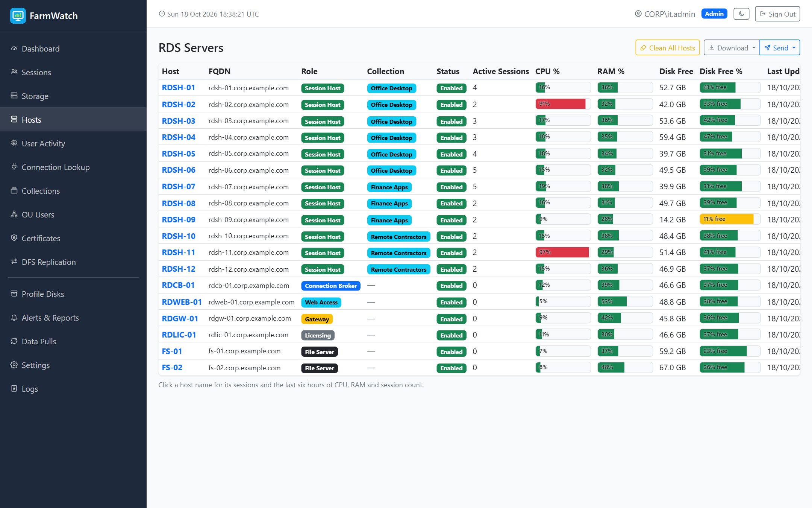Click the Enabled status badge for FS-01
812x508 pixels.
(451, 352)
